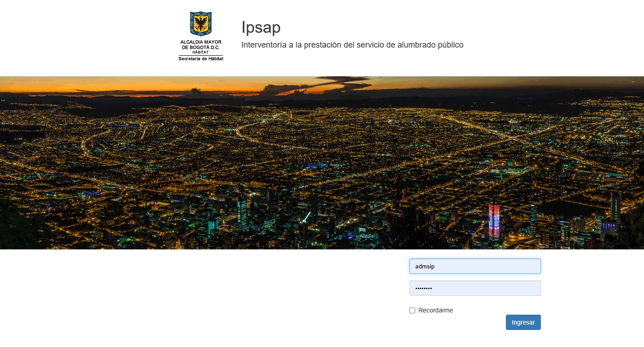Focus the username field containing admsip
The width and height of the screenshot is (644, 347).
474,266
